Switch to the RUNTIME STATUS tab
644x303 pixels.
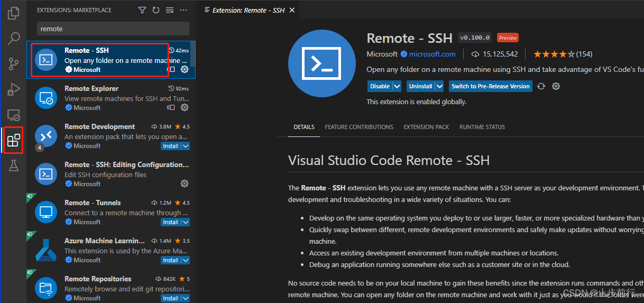tap(482, 127)
